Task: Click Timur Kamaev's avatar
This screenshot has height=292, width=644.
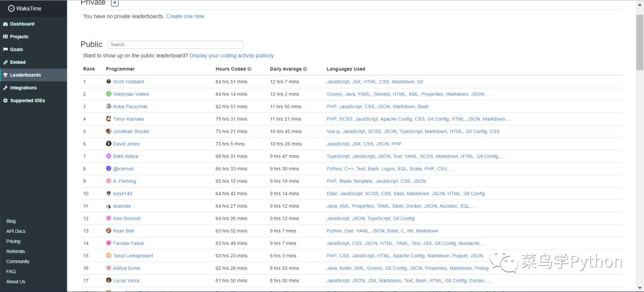Action: [109, 118]
